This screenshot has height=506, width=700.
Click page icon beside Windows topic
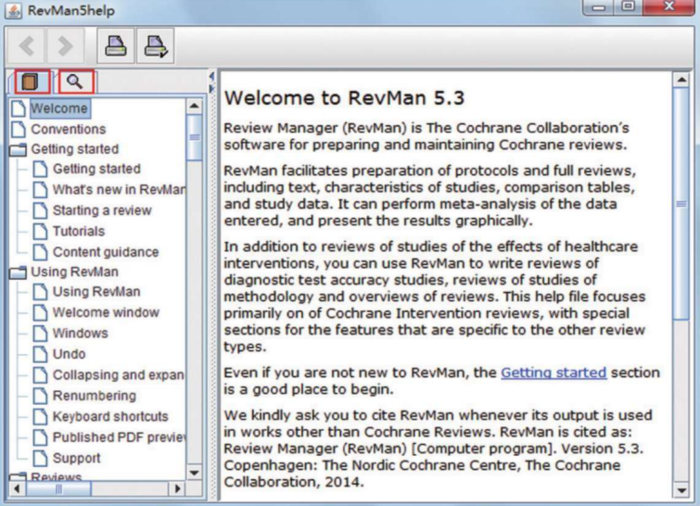pyautogui.click(x=40, y=333)
